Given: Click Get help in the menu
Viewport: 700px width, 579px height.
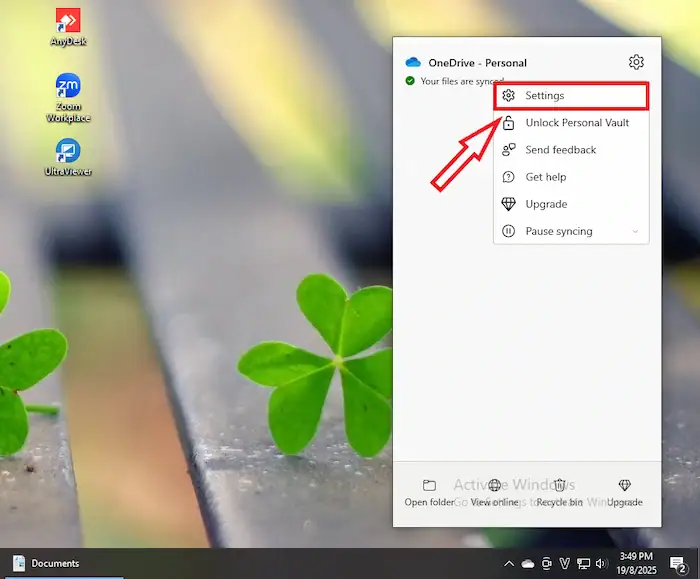Looking at the screenshot, I should click(x=545, y=177).
